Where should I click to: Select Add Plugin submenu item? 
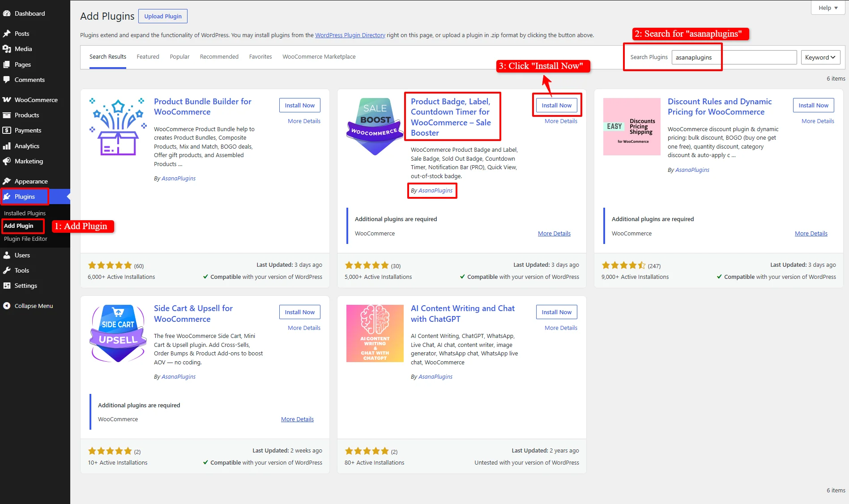pyautogui.click(x=18, y=226)
